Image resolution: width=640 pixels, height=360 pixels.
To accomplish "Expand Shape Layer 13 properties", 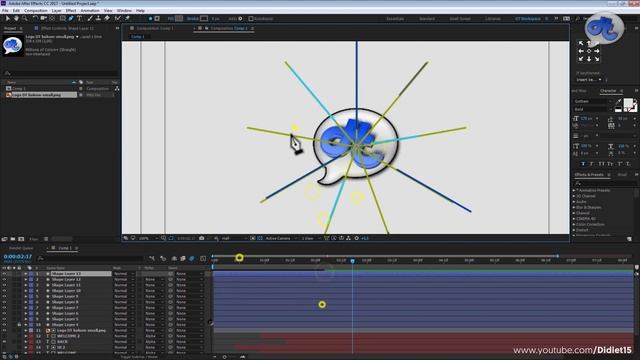I will tap(26, 273).
